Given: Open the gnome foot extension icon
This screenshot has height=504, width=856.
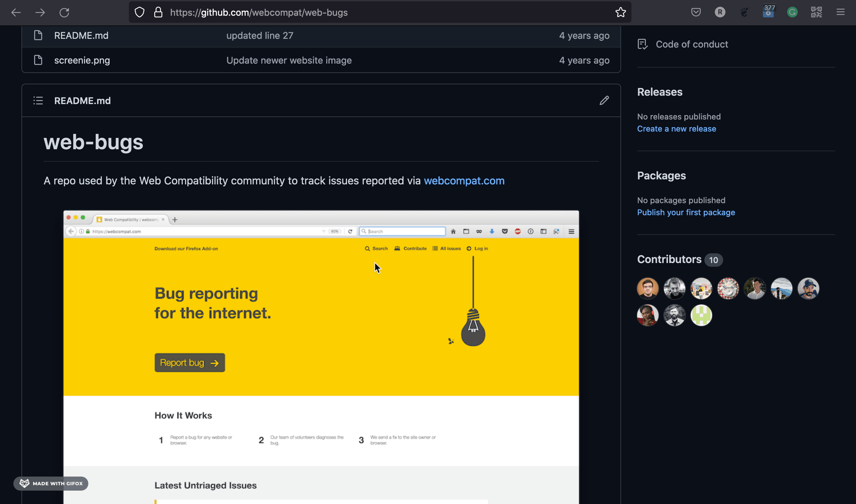Looking at the screenshot, I should click(744, 13).
